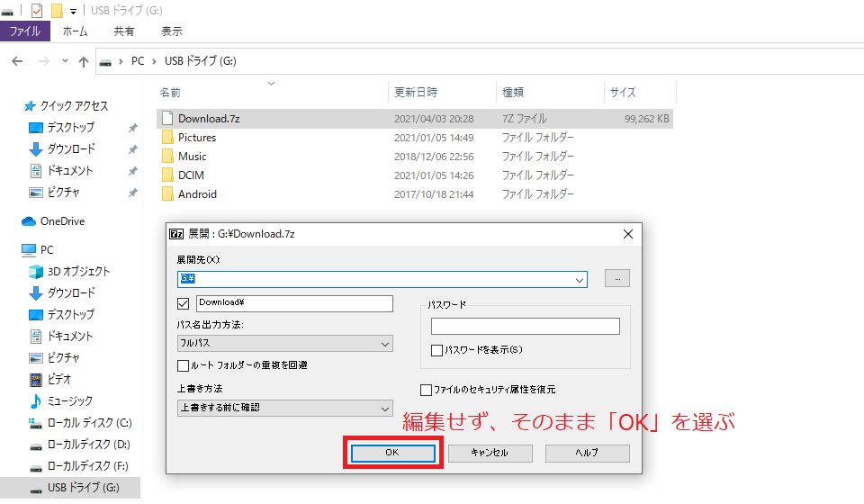Confirm extraction with OK button

[393, 453]
